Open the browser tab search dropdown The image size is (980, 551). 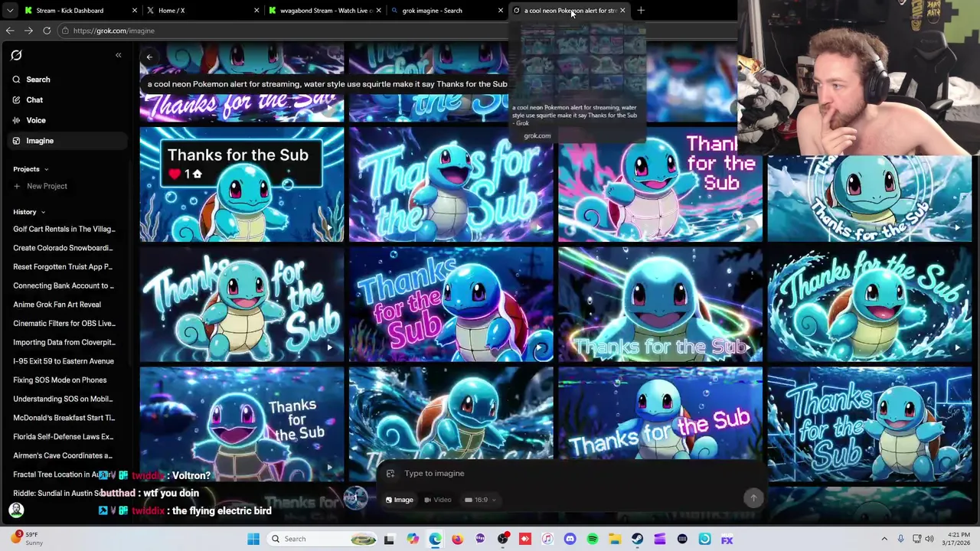(10, 11)
